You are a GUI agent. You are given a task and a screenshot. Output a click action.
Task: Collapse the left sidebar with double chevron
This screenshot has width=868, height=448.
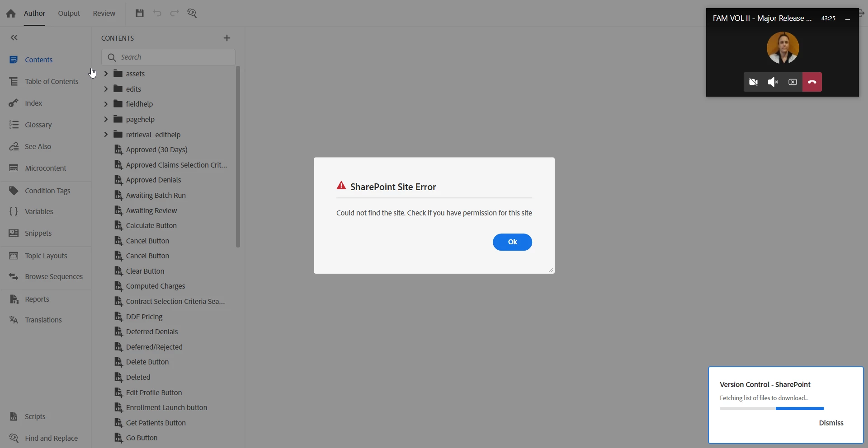coord(14,37)
